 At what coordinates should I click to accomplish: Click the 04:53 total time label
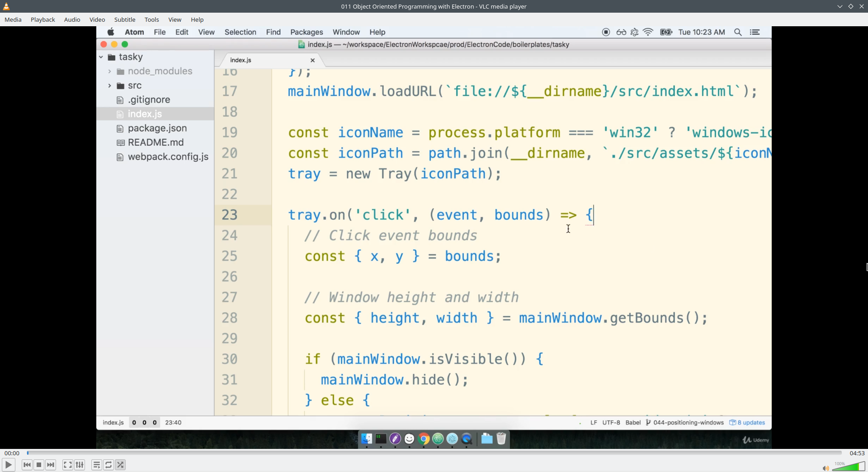(857, 453)
